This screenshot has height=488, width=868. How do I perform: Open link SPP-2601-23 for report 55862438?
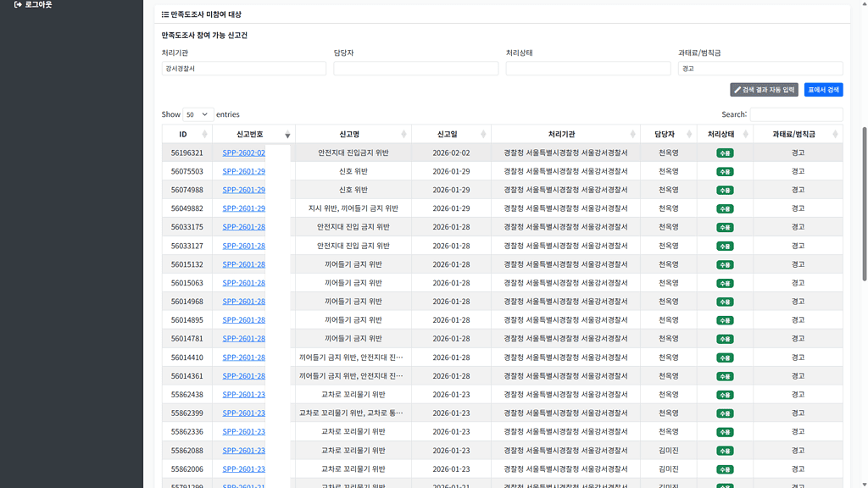tap(245, 394)
